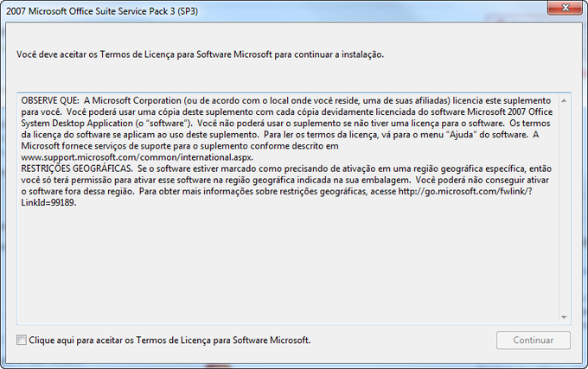Click the empty area below the license text

[285, 259]
